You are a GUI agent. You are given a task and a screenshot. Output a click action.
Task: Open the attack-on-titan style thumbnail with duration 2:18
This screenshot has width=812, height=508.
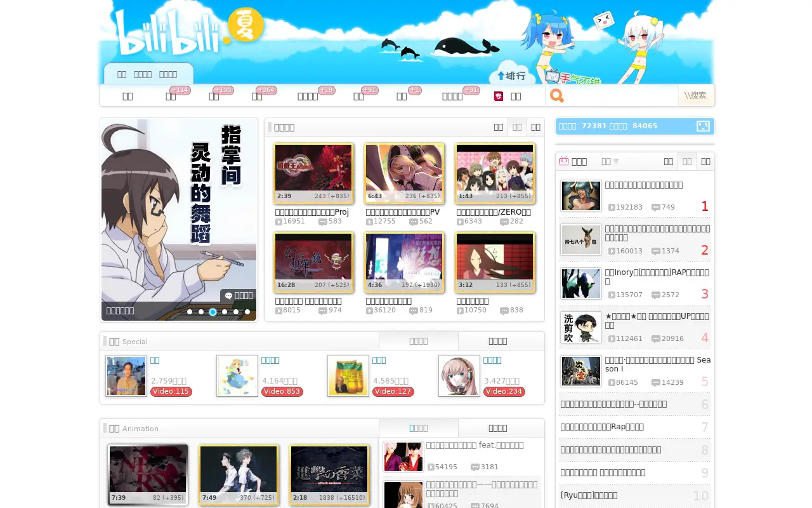click(x=329, y=474)
